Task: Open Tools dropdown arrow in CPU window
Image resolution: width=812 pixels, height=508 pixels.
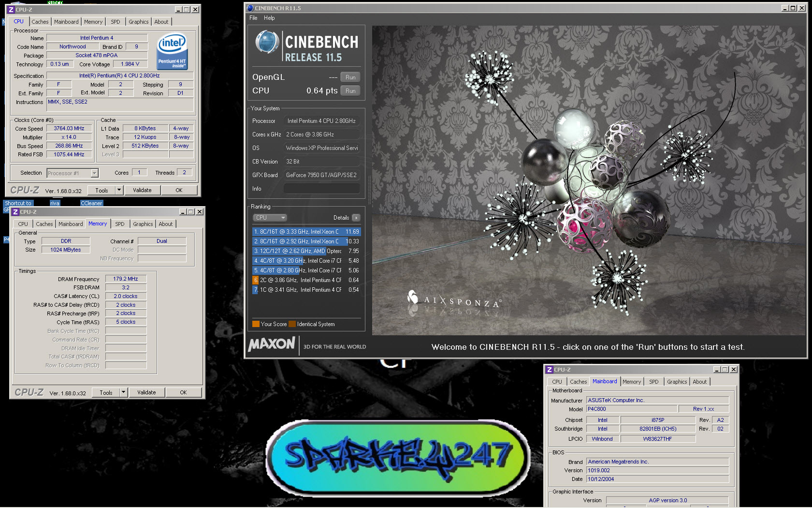Action: pos(119,190)
